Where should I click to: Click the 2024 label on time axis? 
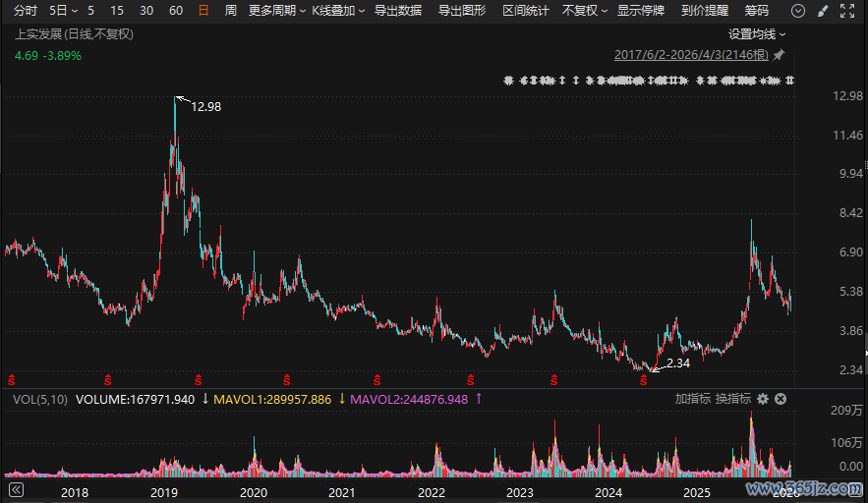point(608,492)
